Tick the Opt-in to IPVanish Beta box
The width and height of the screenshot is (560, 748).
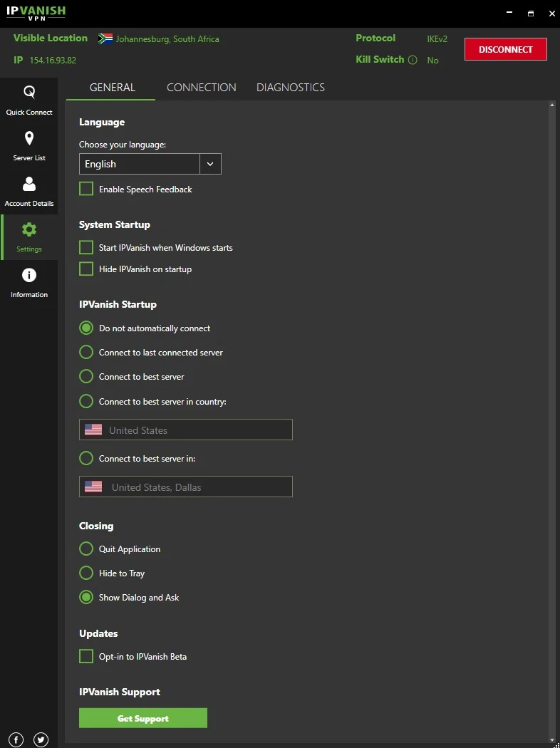point(86,656)
